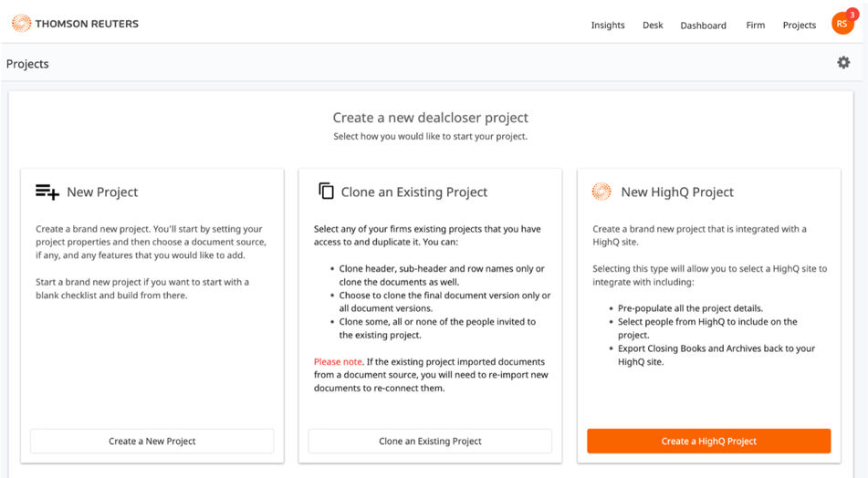Click 'Export Closing Books and Archives' bullet
The width and height of the screenshot is (868, 478).
[x=716, y=355]
